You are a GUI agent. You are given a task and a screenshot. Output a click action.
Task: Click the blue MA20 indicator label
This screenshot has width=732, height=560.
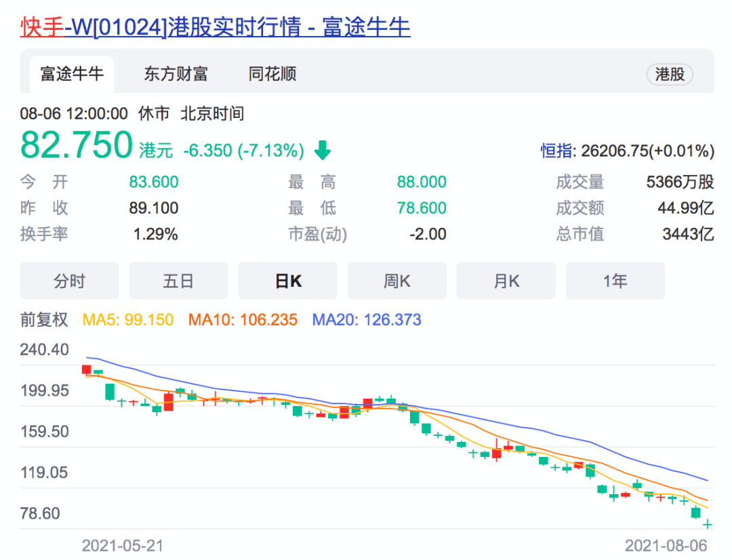coord(367,319)
